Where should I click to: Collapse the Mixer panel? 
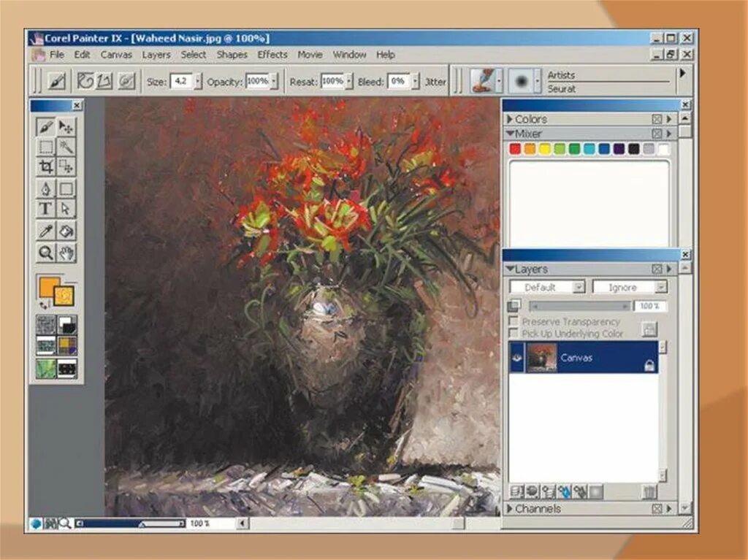[x=510, y=133]
